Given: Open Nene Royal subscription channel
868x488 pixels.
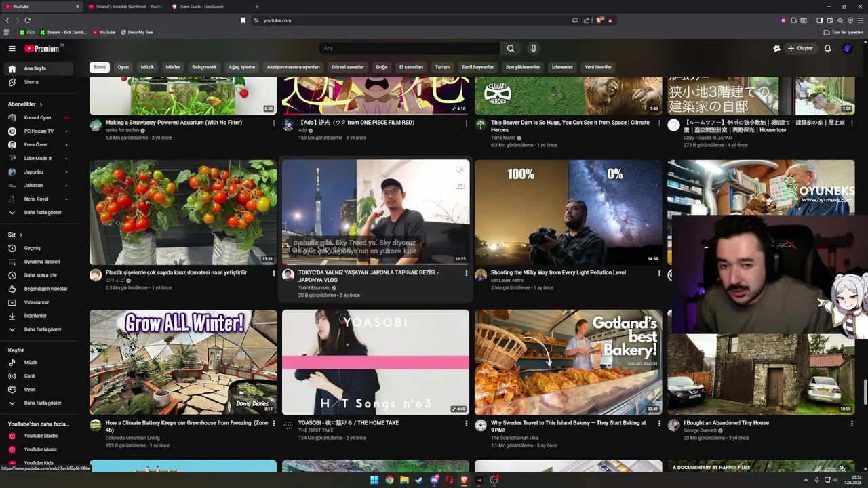Looking at the screenshot, I should coord(38,199).
